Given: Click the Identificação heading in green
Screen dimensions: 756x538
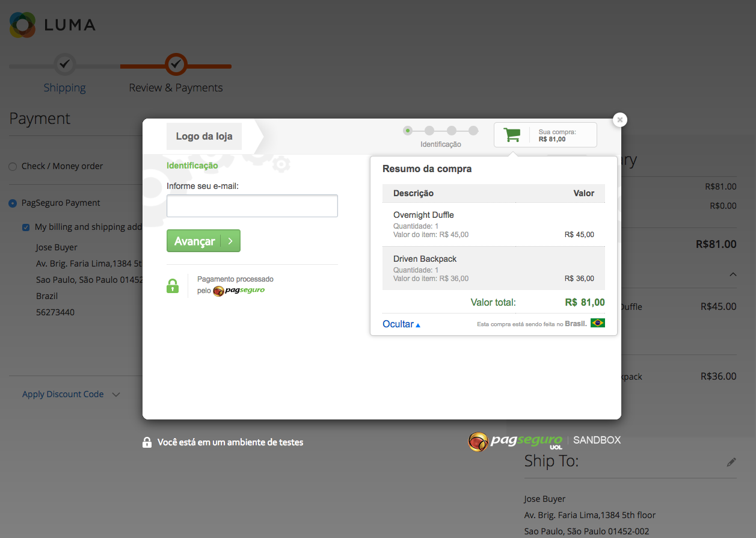Looking at the screenshot, I should (192, 165).
